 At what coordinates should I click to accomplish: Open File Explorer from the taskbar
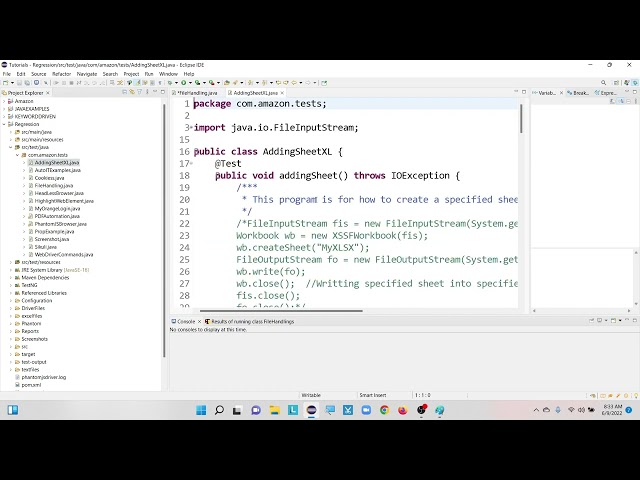[x=275, y=410]
